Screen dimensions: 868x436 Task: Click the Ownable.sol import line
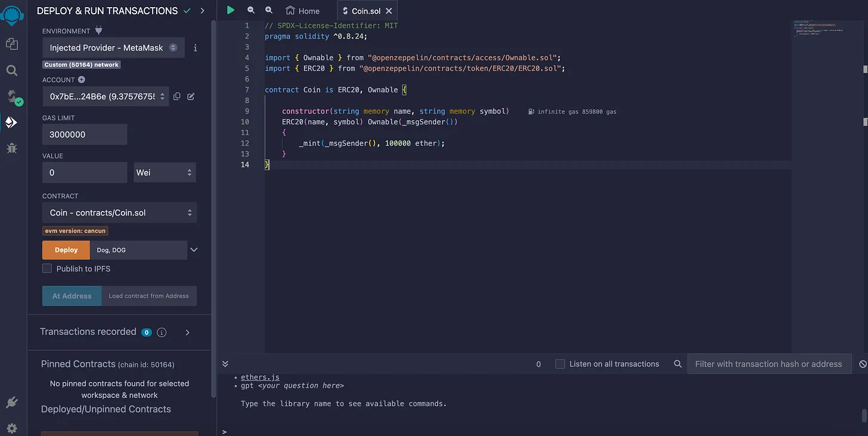coord(413,58)
